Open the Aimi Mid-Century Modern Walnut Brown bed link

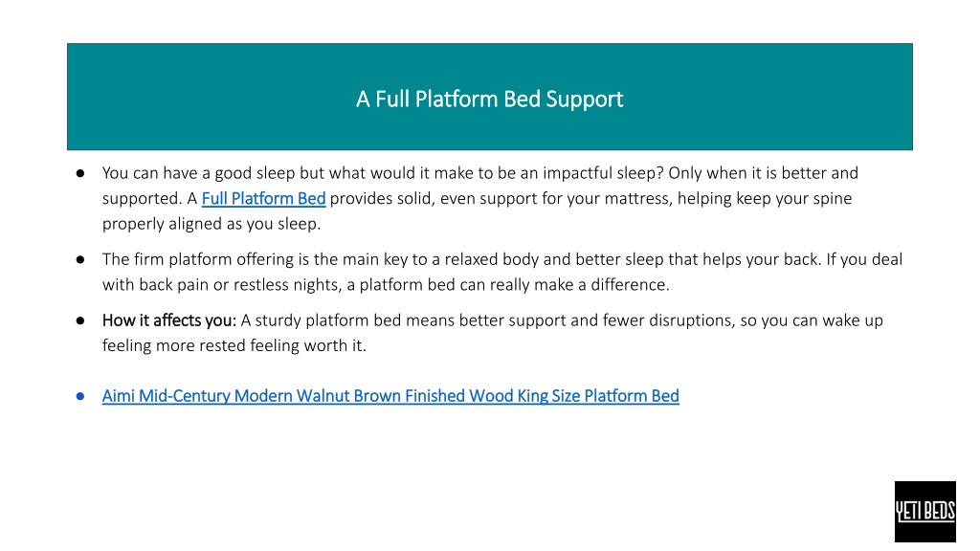pyautogui.click(x=390, y=396)
